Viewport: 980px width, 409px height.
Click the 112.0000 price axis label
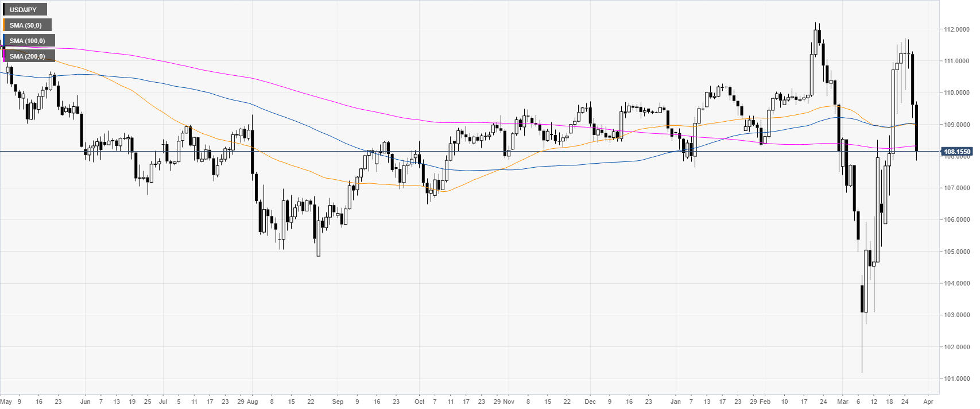956,29
